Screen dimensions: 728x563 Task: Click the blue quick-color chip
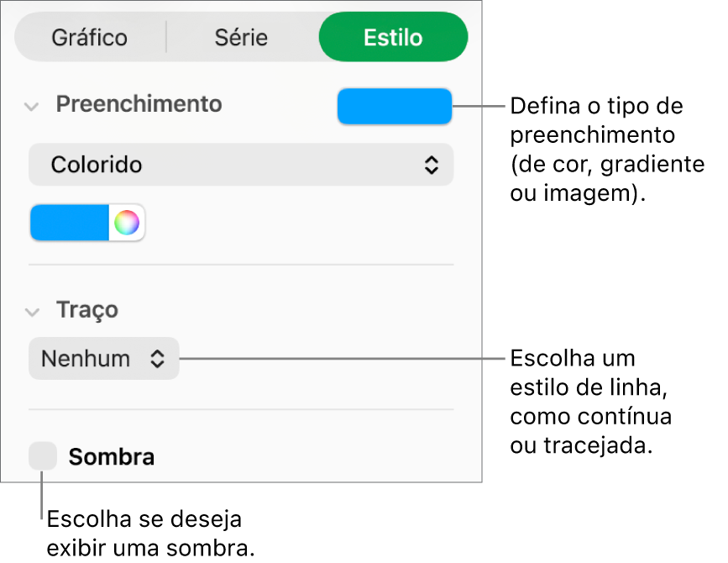click(68, 222)
